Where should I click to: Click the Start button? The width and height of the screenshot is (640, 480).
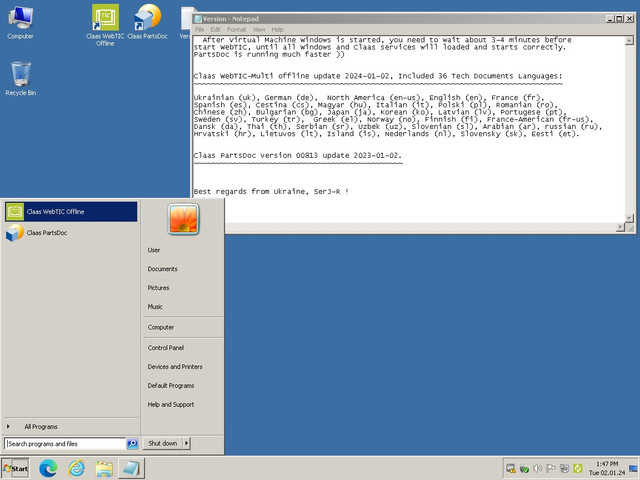click(15, 468)
